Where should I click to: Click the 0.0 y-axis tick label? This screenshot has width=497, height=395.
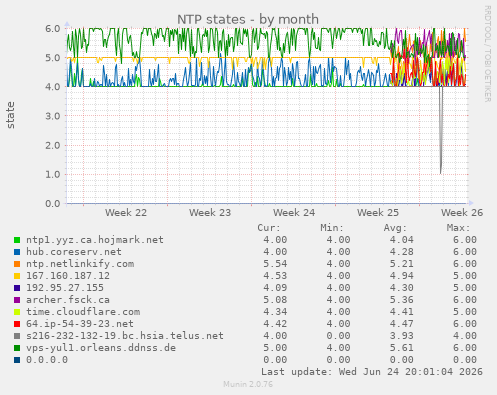tap(53, 203)
